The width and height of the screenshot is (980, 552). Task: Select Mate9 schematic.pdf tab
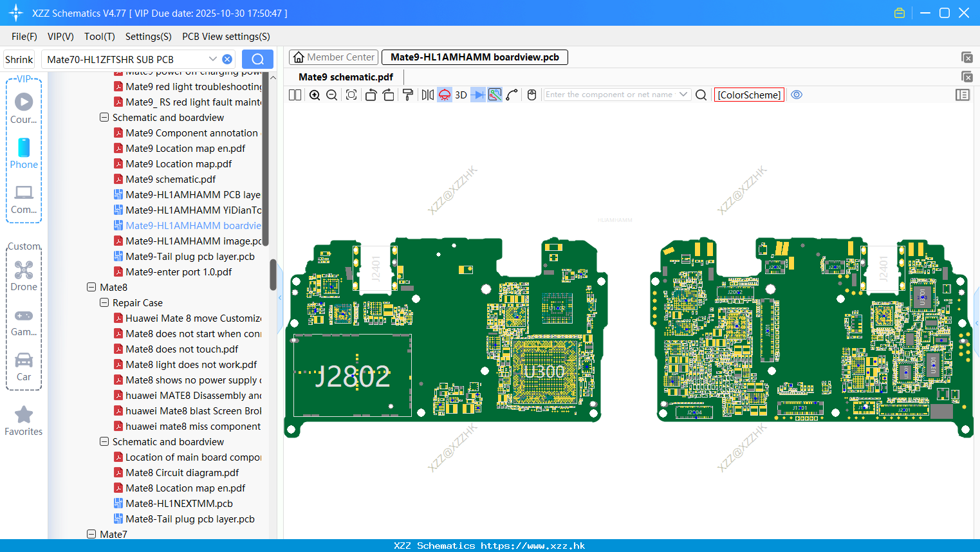pos(346,77)
